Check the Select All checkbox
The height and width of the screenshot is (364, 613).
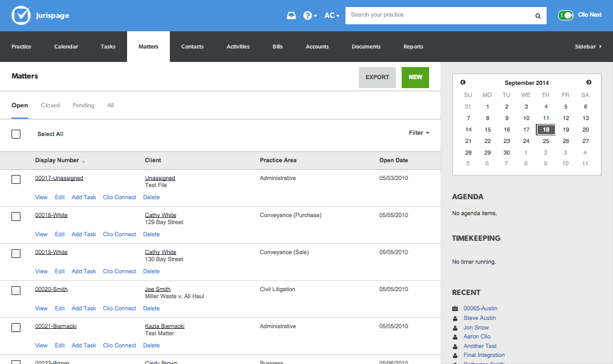[x=16, y=134]
